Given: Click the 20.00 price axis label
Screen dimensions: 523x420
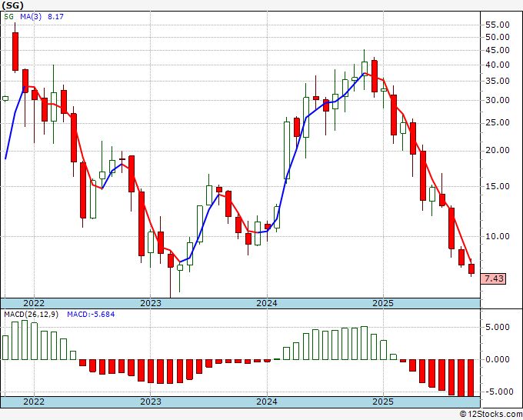Looking at the screenshot, I should [498, 151].
